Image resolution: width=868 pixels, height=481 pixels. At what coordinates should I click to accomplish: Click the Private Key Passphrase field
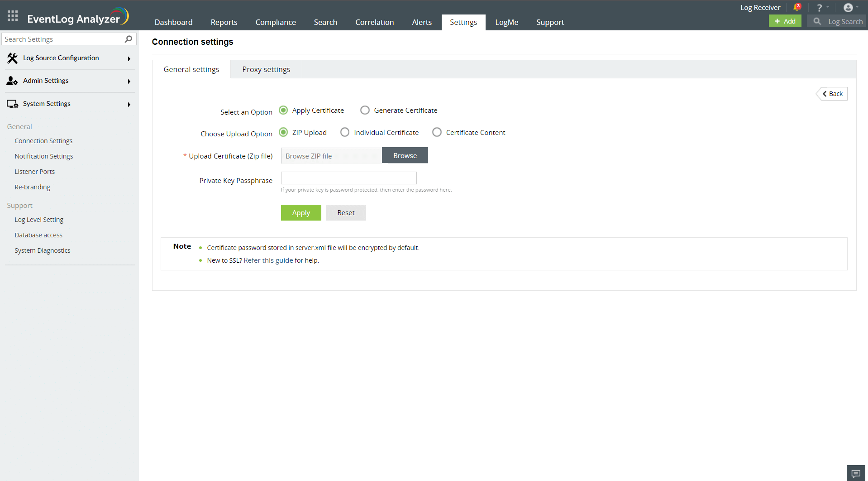[x=348, y=178]
